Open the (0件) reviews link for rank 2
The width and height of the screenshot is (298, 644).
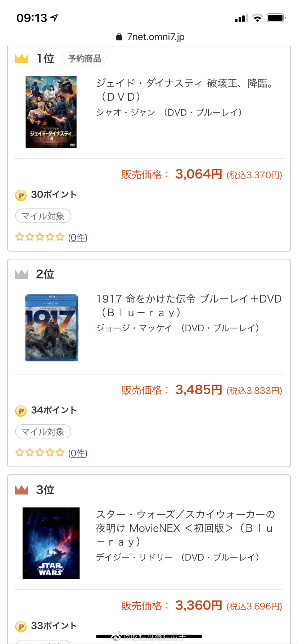click(78, 453)
